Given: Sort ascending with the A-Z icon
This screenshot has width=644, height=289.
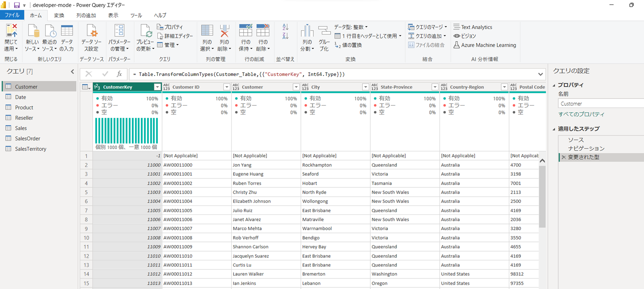Looking at the screenshot, I should (x=285, y=27).
